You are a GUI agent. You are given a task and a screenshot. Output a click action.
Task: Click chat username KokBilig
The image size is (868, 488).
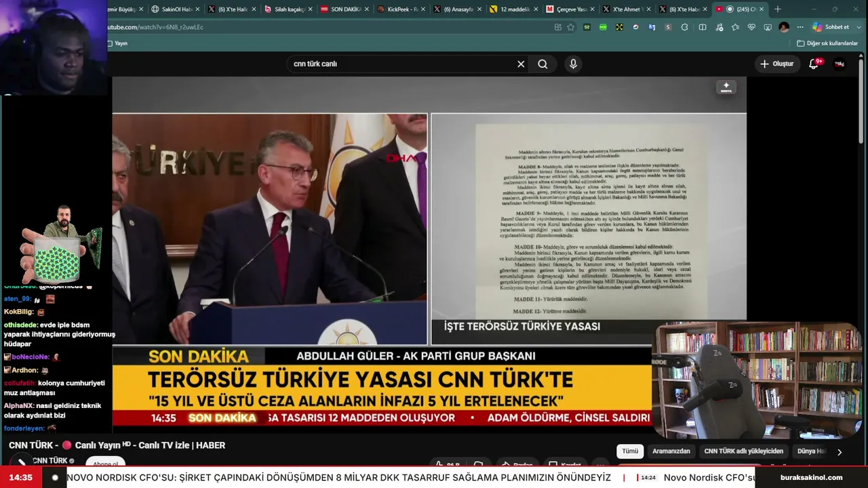18,312
